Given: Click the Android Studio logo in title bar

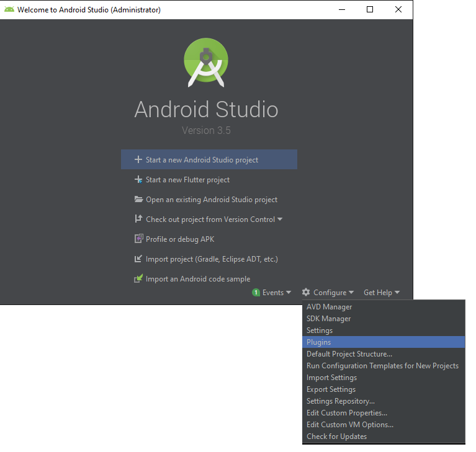Looking at the screenshot, I should pyautogui.click(x=9, y=10).
